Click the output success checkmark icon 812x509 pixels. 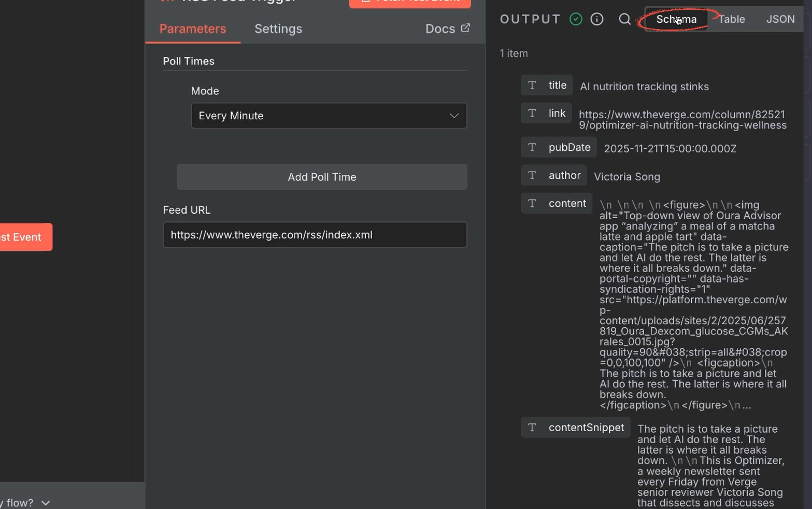pos(575,19)
